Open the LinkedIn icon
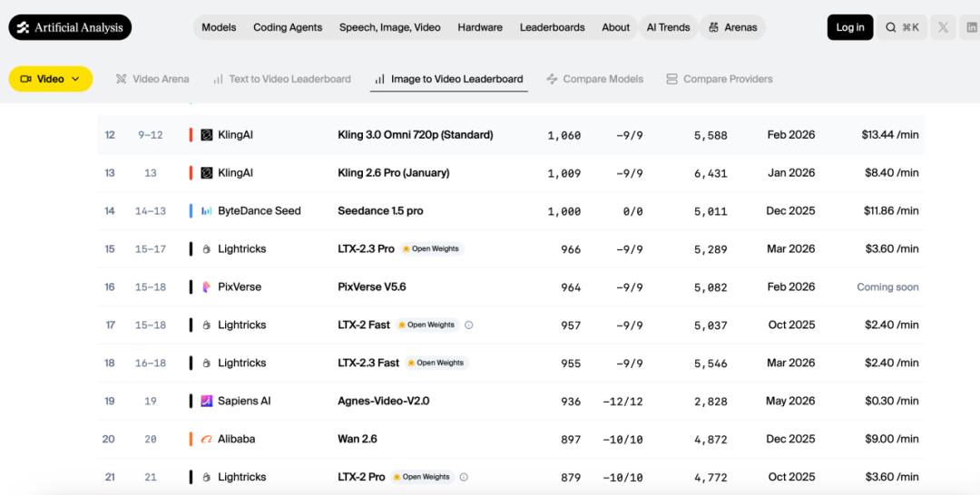The width and height of the screenshot is (980, 495). [x=971, y=27]
